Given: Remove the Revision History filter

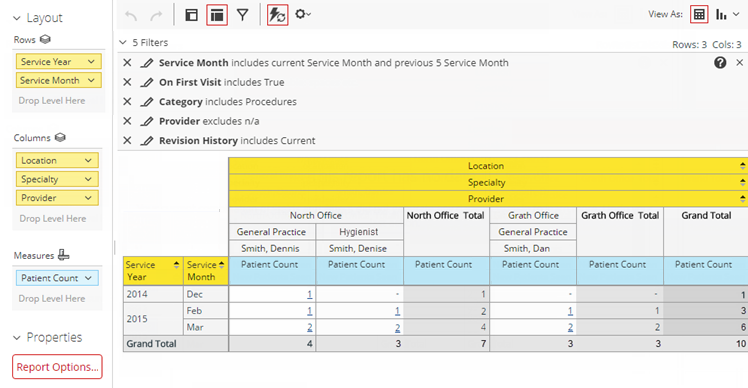Looking at the screenshot, I should (x=127, y=140).
